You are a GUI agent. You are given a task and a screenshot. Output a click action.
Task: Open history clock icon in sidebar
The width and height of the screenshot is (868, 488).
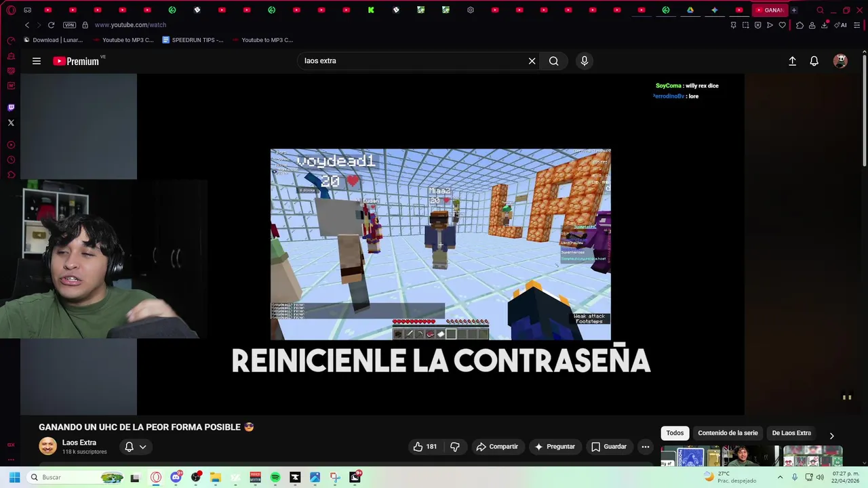point(11,160)
